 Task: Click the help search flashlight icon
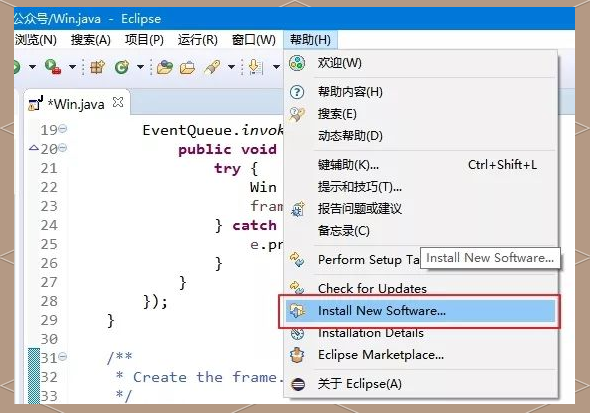tap(297, 114)
